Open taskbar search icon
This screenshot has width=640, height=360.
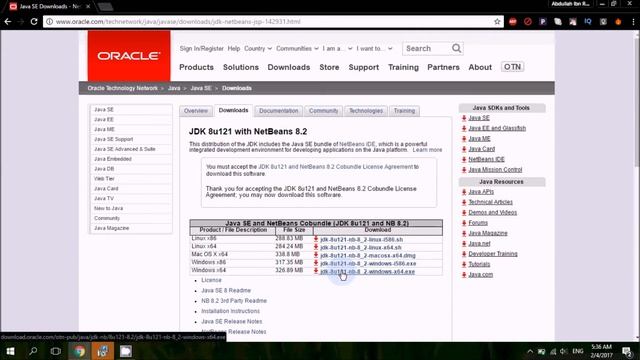(x=33, y=351)
